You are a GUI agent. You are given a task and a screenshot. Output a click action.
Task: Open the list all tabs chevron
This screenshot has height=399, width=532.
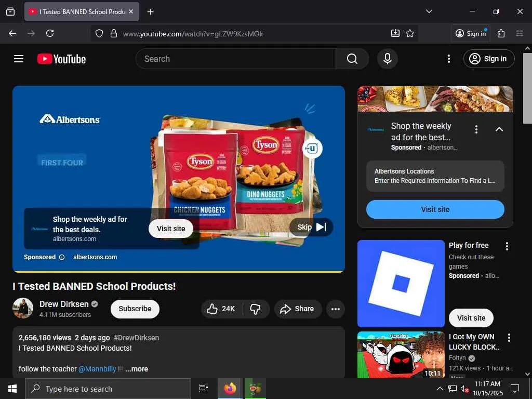(x=429, y=11)
